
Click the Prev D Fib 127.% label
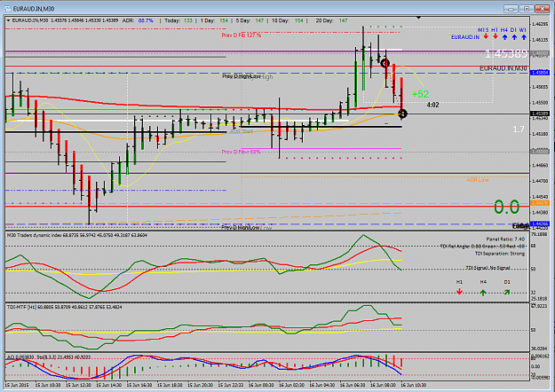[241, 35]
